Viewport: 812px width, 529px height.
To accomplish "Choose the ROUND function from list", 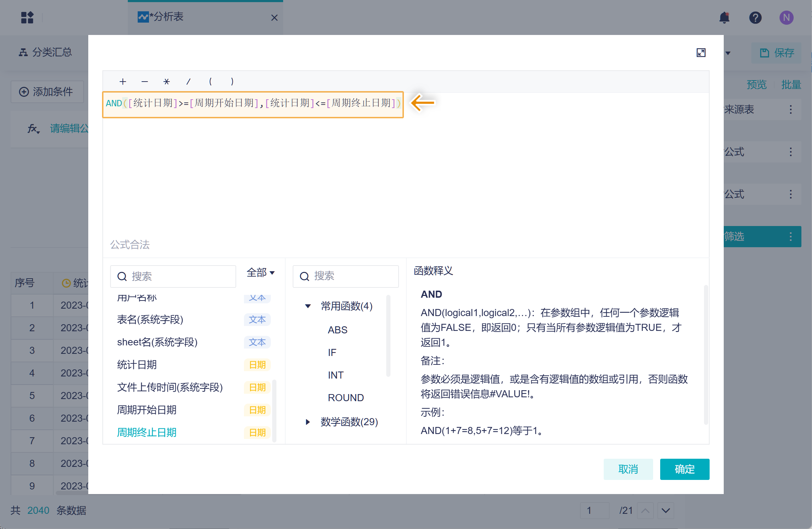I will click(346, 398).
